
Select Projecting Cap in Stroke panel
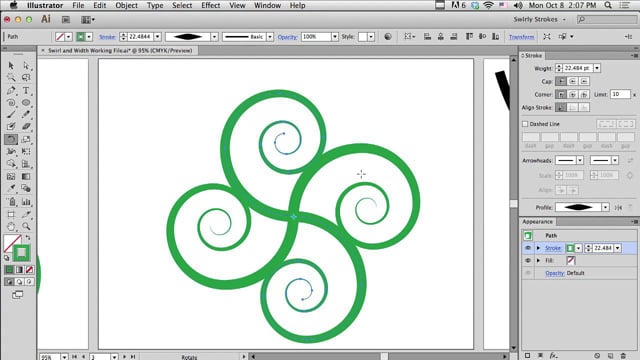(x=584, y=81)
